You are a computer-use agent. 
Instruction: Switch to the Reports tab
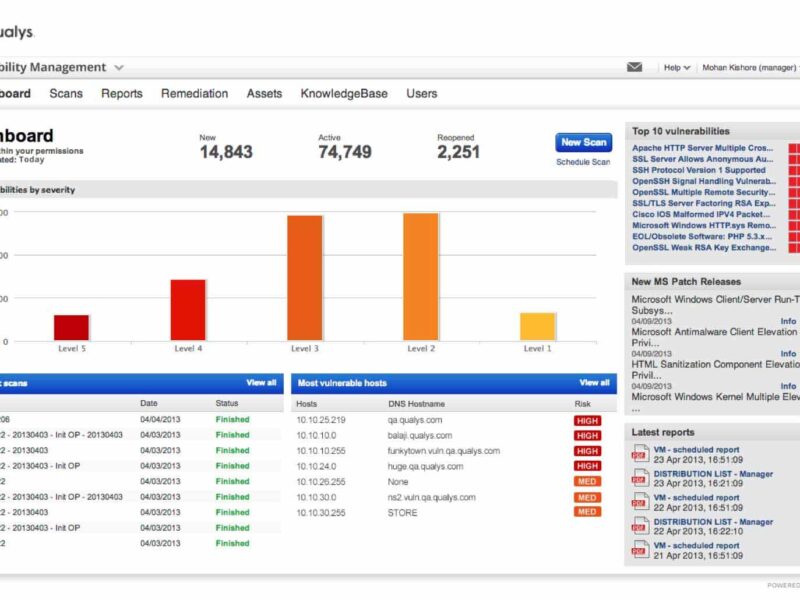pos(121,93)
